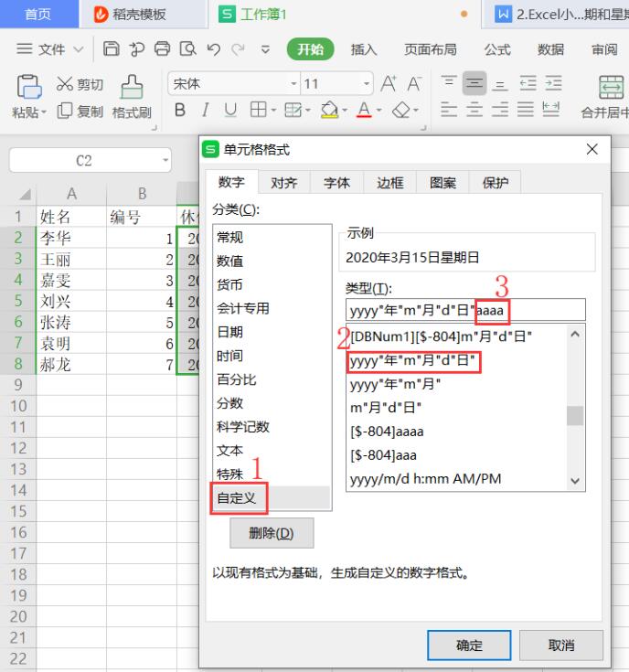Select 自定义 category

272,497
